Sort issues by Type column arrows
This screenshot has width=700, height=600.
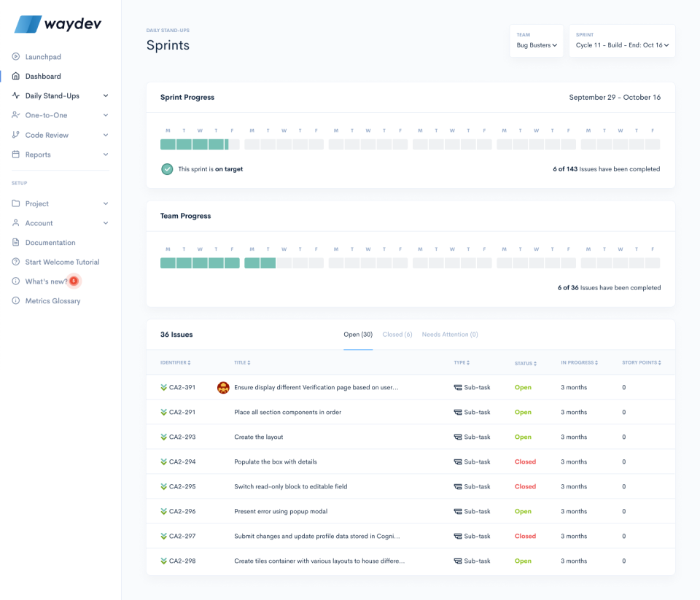pyautogui.click(x=468, y=362)
